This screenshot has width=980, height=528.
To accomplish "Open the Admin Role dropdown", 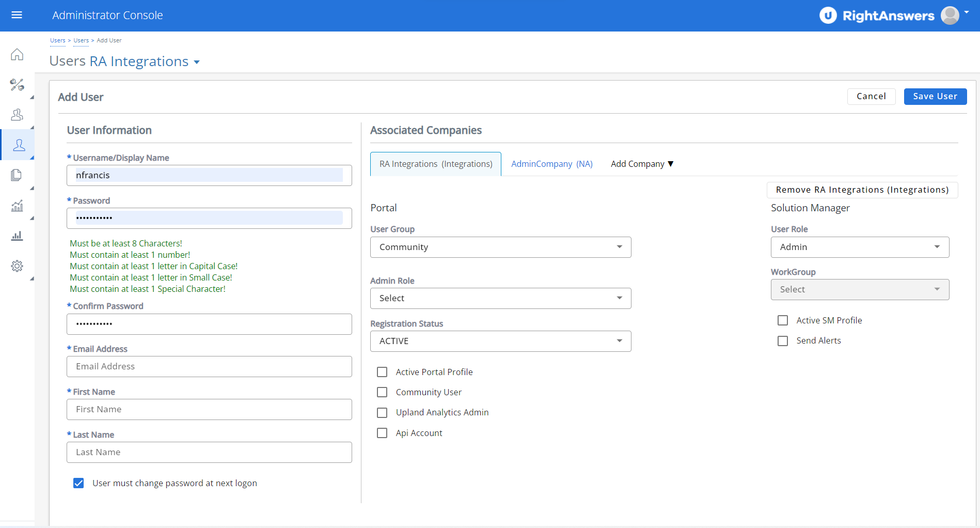I will (500, 298).
